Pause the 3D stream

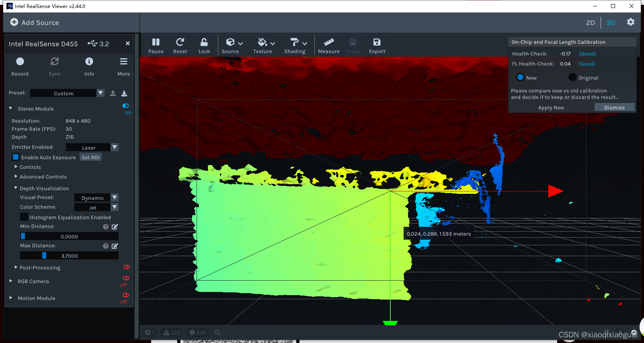156,42
